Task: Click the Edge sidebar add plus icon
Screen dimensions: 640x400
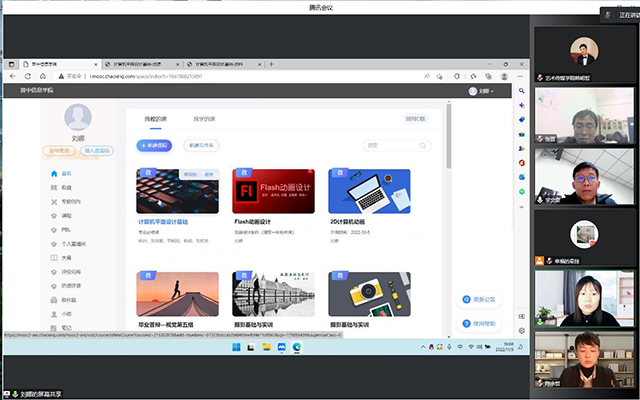Action: (x=522, y=207)
